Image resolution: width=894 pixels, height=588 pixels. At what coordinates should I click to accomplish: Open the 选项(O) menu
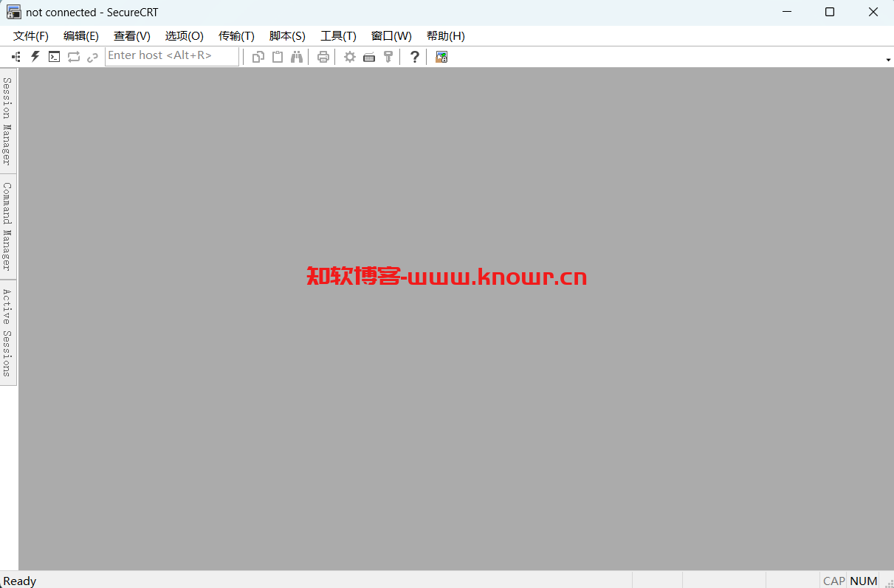pos(185,35)
